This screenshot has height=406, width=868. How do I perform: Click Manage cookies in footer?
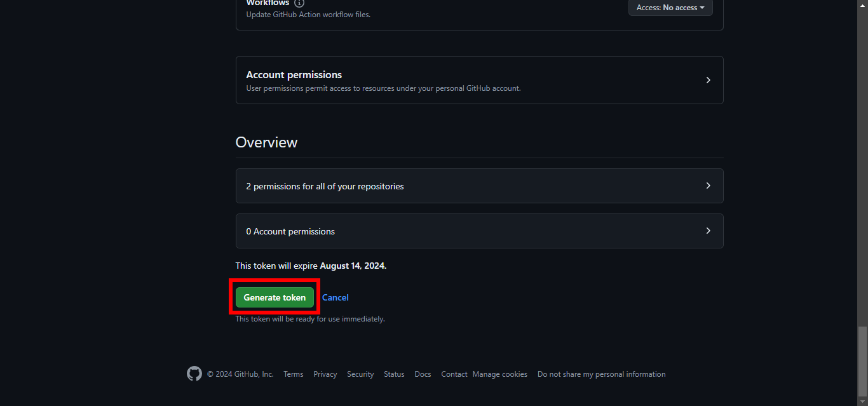pyautogui.click(x=499, y=374)
